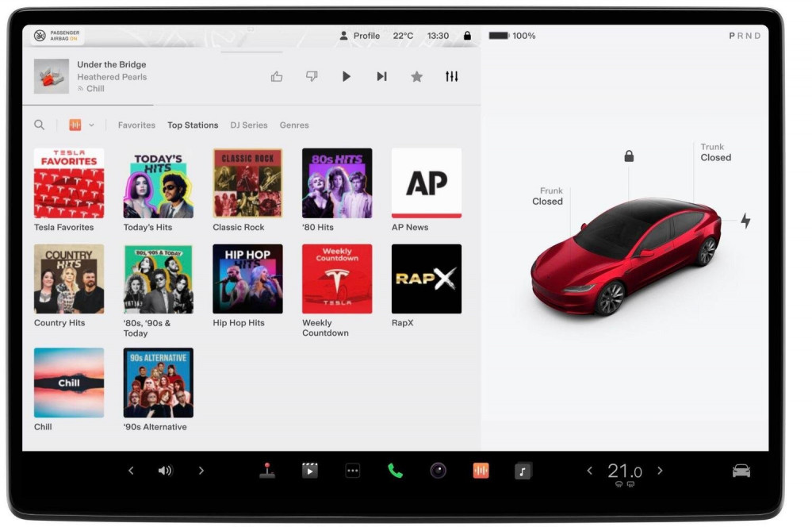
Task: Open the camera app icon
Action: [438, 471]
